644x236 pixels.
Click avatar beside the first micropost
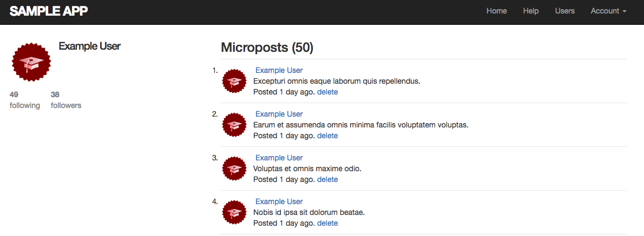[234, 81]
